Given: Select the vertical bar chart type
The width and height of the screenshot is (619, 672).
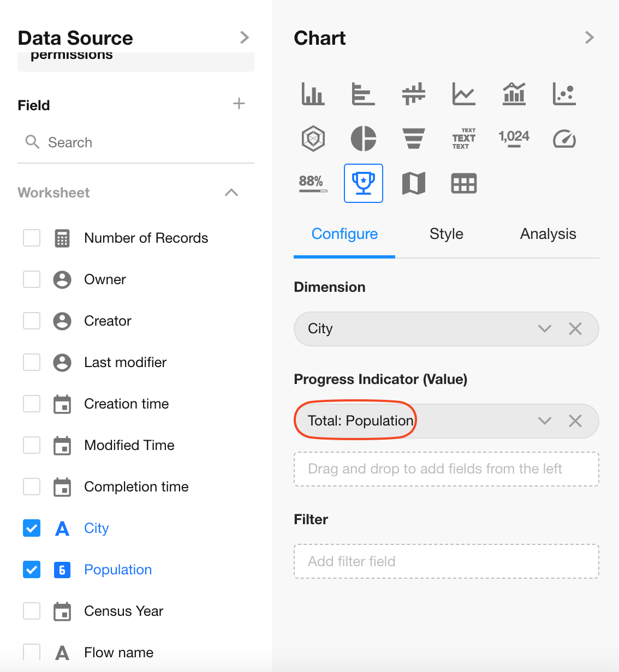Looking at the screenshot, I should [x=313, y=94].
